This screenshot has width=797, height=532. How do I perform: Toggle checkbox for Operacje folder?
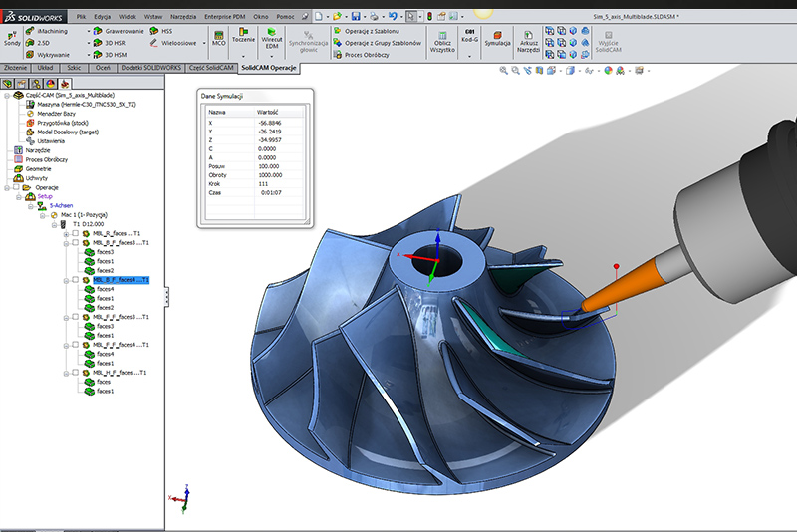[16, 187]
